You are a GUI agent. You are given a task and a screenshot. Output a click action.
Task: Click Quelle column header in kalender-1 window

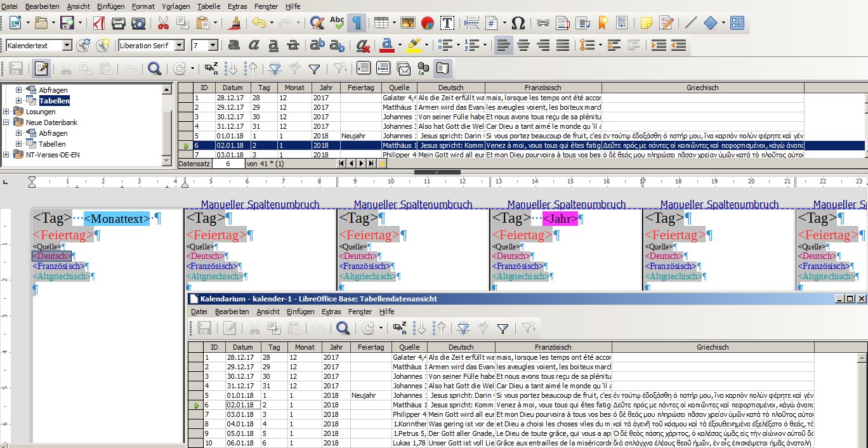tap(409, 347)
